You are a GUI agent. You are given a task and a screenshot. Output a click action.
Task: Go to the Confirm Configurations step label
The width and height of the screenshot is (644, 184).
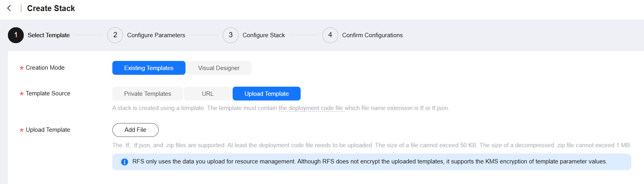pyautogui.click(x=372, y=35)
